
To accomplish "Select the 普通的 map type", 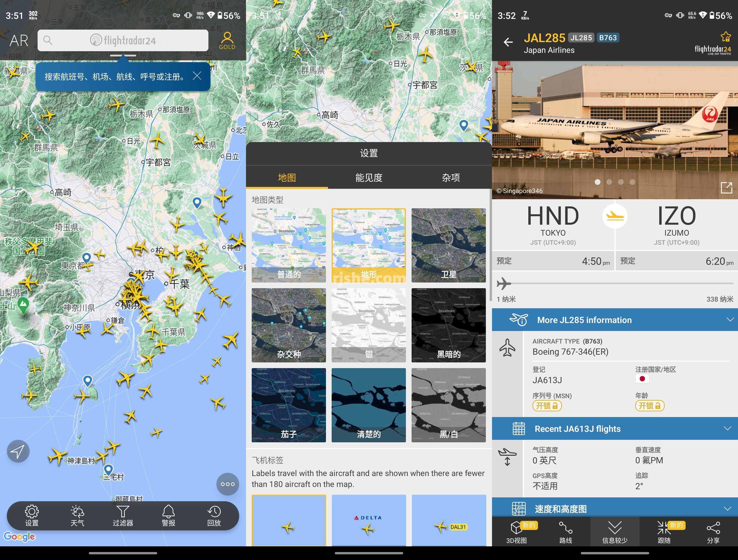I will click(289, 245).
